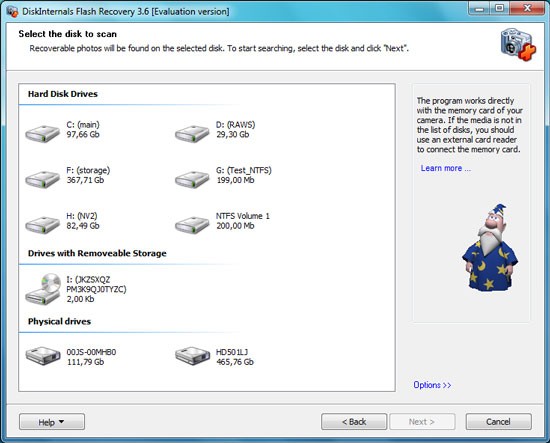The height and width of the screenshot is (443, 550).
Task: Minimize the Flash Recovery window
Action: point(479,8)
